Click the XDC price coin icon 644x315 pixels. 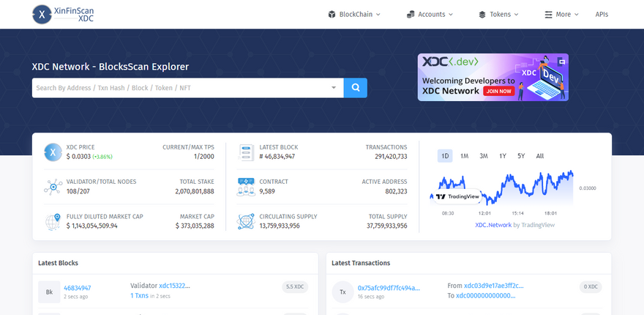click(53, 152)
